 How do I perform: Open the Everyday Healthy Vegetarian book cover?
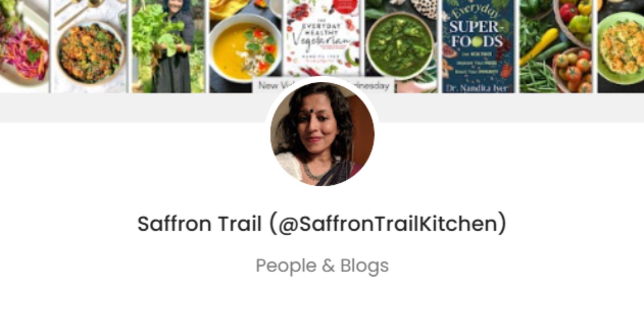[x=322, y=40]
